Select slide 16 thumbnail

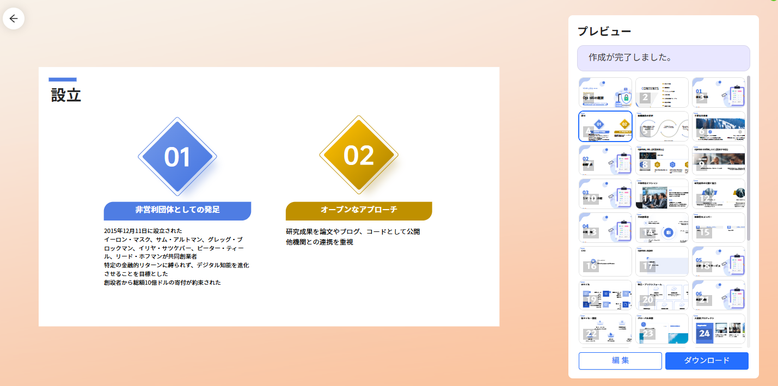tap(605, 261)
